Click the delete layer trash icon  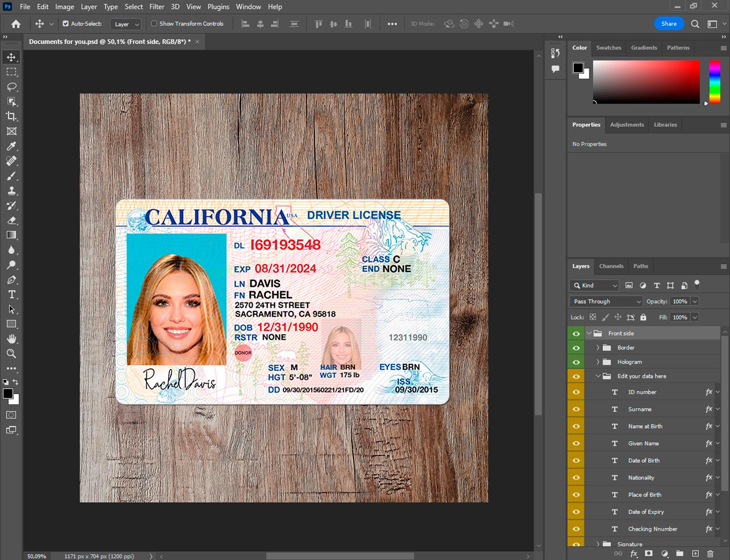click(x=710, y=554)
